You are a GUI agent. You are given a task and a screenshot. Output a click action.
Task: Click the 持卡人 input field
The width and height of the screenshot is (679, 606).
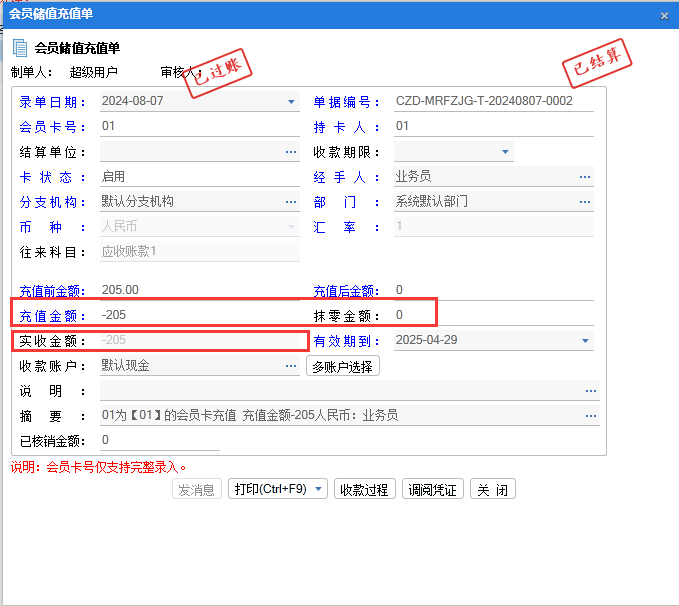click(x=494, y=126)
